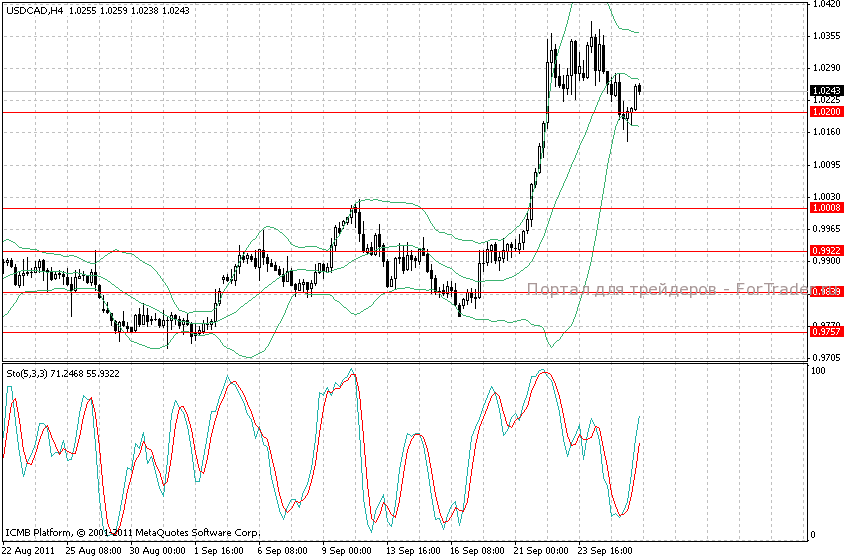Click the 1.0420 price scale value

(826, 4)
